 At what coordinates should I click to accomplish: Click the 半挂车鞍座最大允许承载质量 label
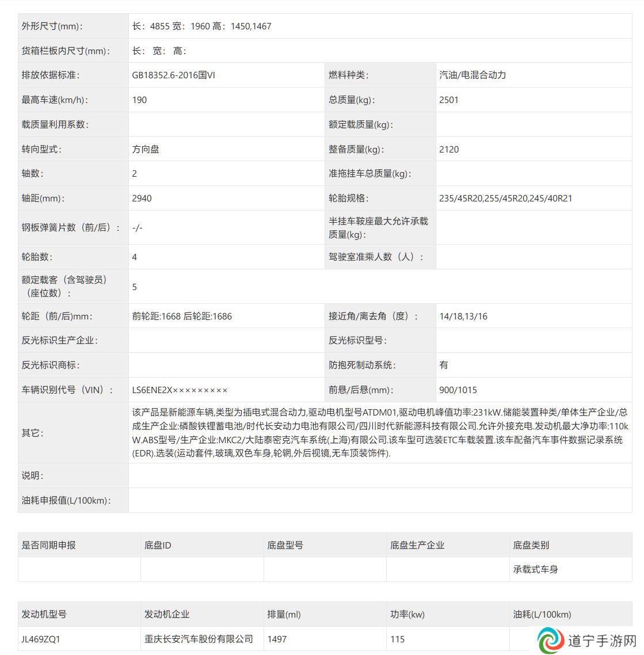point(378,228)
